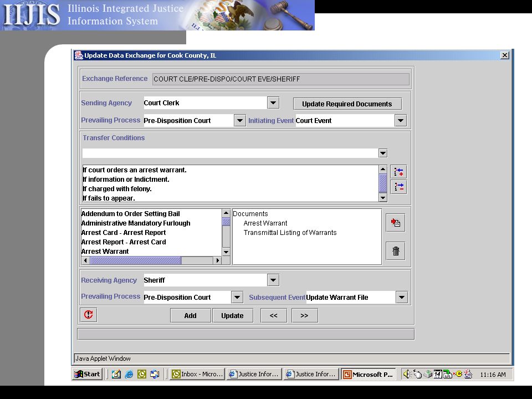The image size is (532, 399).
Task: Close the Update Data Exchange window
Action: click(x=504, y=55)
